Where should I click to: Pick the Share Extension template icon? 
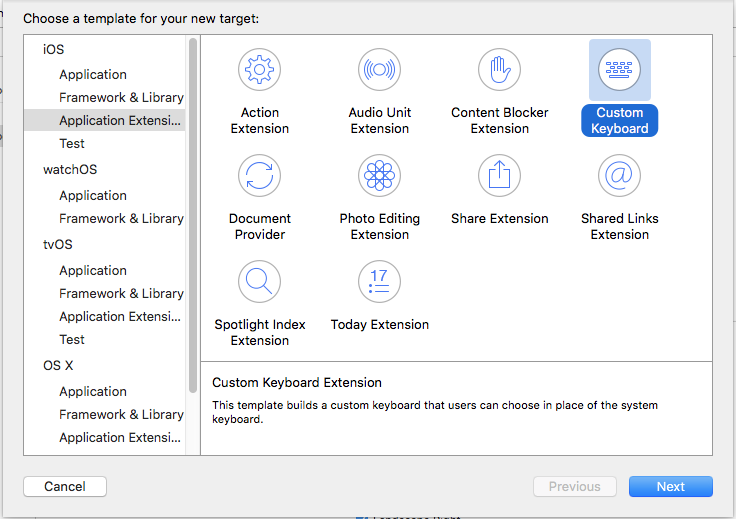[500, 176]
